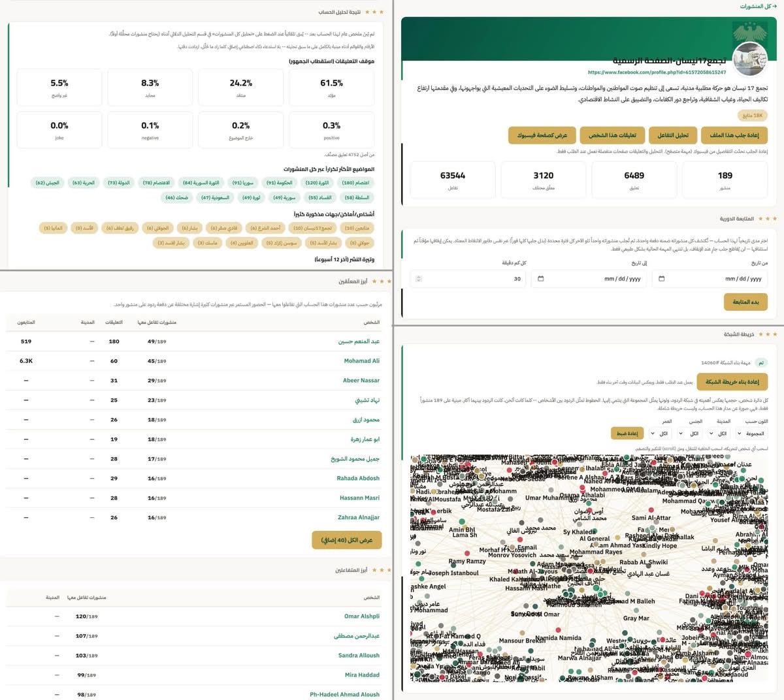Select the الثورة (120) topic tag

click(x=317, y=183)
